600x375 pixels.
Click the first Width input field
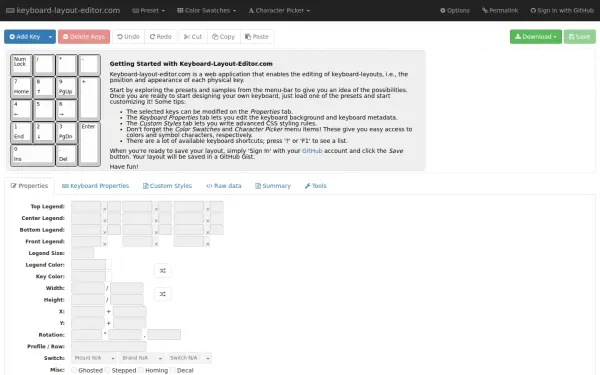88,288
